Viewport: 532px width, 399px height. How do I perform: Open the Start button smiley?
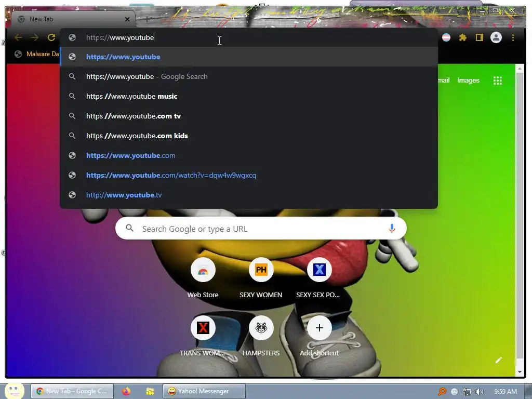coord(14,391)
